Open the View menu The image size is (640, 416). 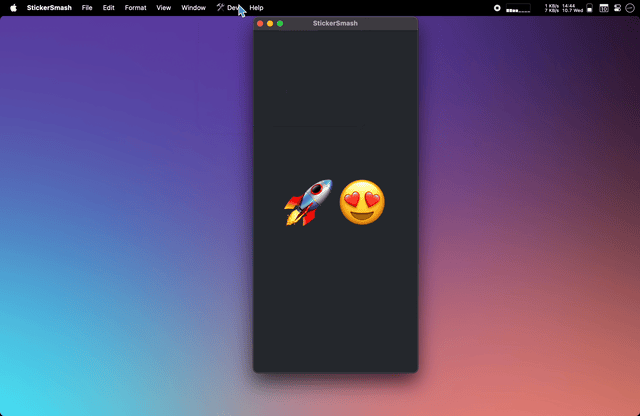pyautogui.click(x=163, y=7)
